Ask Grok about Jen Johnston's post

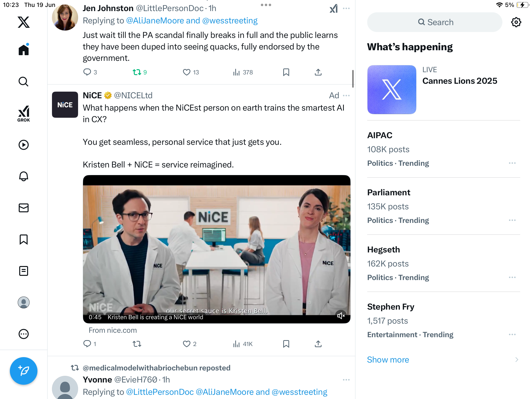pyautogui.click(x=333, y=9)
